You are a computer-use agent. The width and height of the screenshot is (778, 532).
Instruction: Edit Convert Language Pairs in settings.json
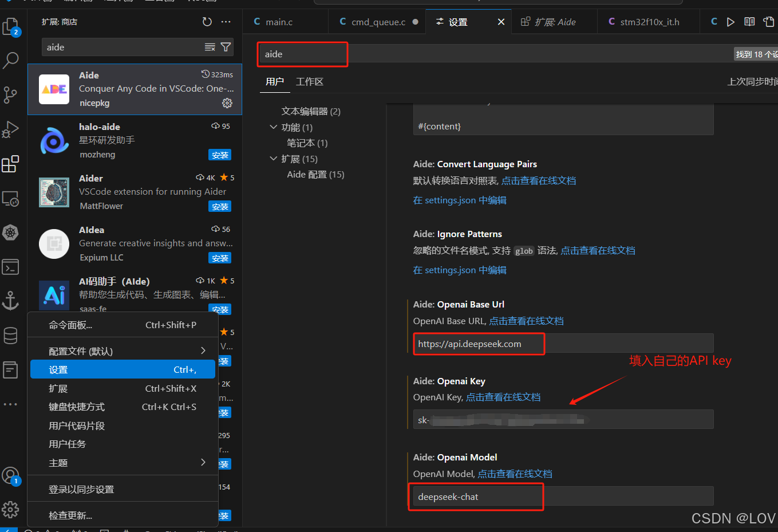(x=460, y=200)
